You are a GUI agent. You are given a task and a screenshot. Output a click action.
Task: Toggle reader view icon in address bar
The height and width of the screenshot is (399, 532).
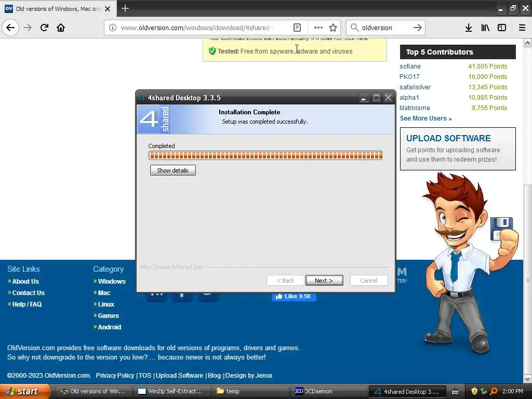(x=297, y=28)
